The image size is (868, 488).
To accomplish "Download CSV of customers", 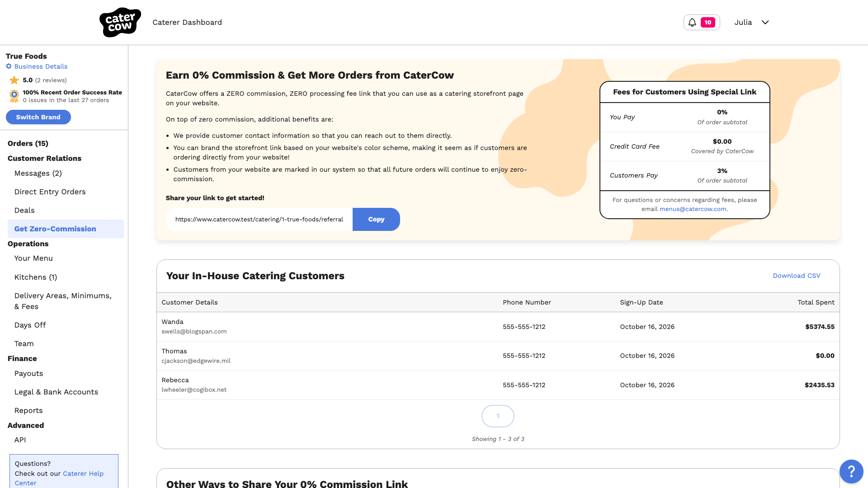I will point(797,276).
